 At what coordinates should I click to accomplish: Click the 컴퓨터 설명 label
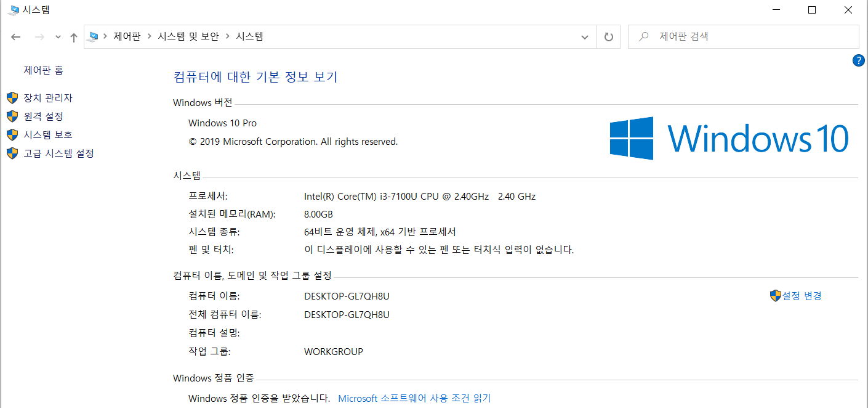tap(214, 333)
